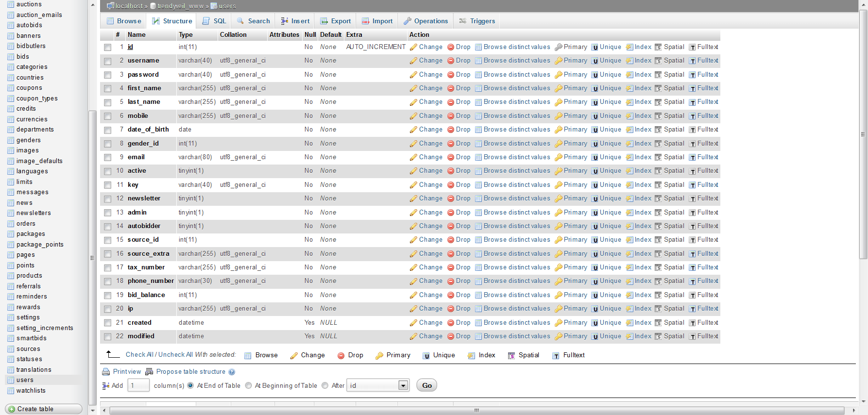Screen dimensions: 868x415
Task: Check the box for the id column
Action: [x=107, y=48]
